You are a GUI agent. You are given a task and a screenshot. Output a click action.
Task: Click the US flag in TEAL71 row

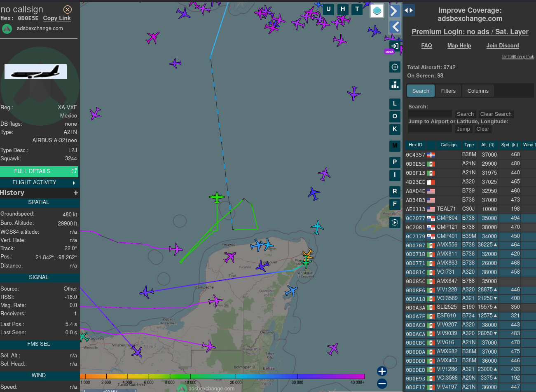[x=431, y=209]
